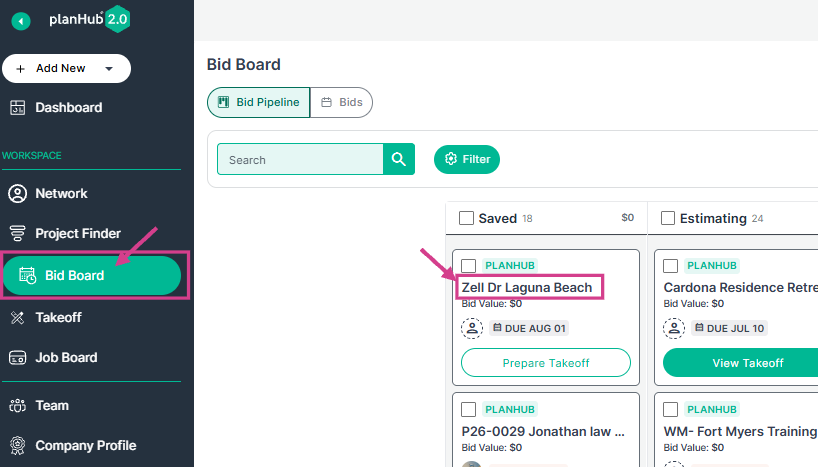The image size is (818, 467).
Task: Select the Bid Pipeline tab
Action: click(259, 102)
